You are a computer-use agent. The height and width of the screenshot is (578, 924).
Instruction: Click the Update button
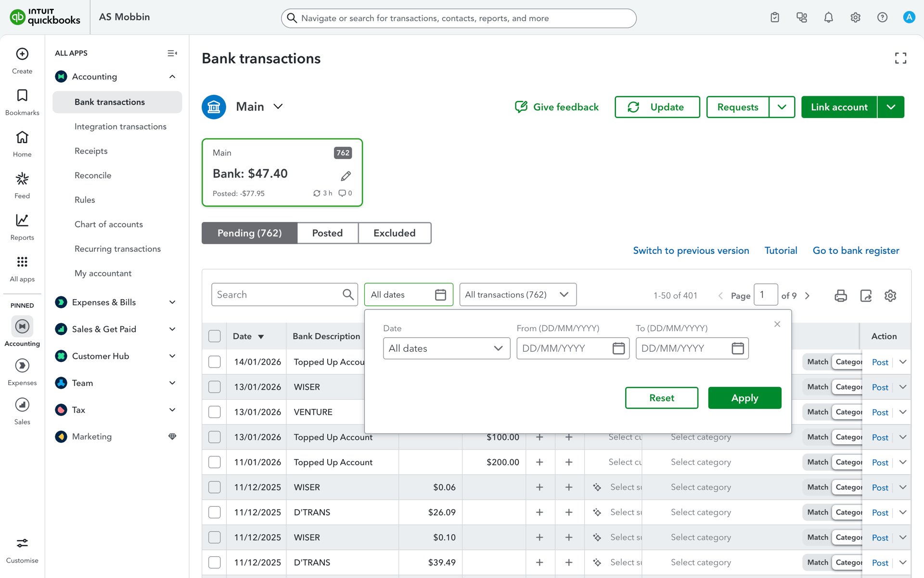[x=657, y=107]
